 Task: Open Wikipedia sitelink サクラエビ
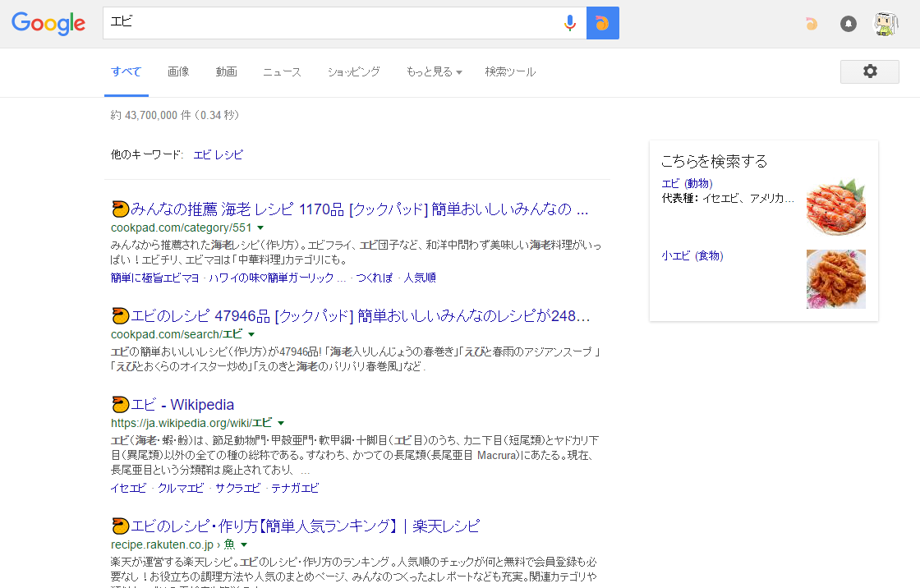[x=237, y=488]
